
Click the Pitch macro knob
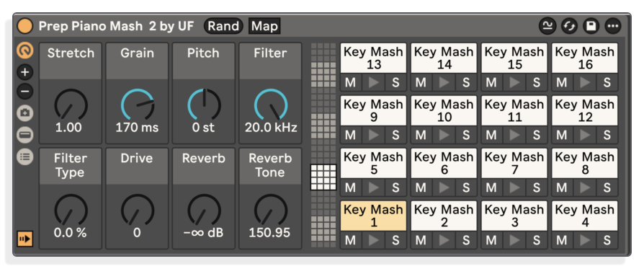pos(204,105)
